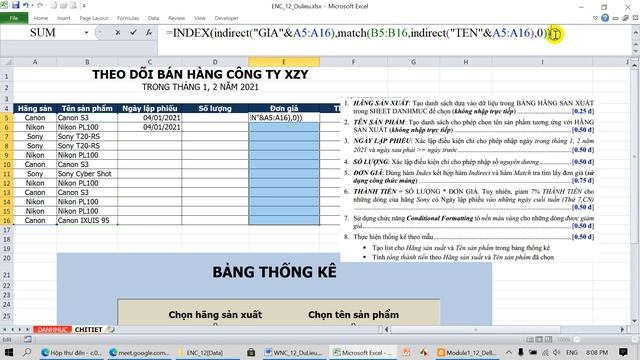Switch to Page Layout view in status bar

click(x=539, y=340)
